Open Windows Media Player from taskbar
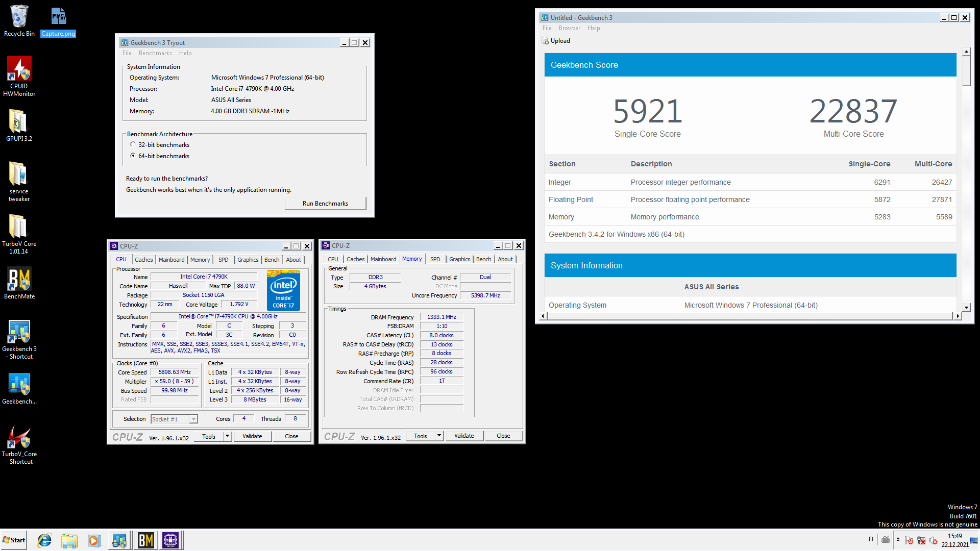The image size is (980, 551). pyautogui.click(x=94, y=540)
